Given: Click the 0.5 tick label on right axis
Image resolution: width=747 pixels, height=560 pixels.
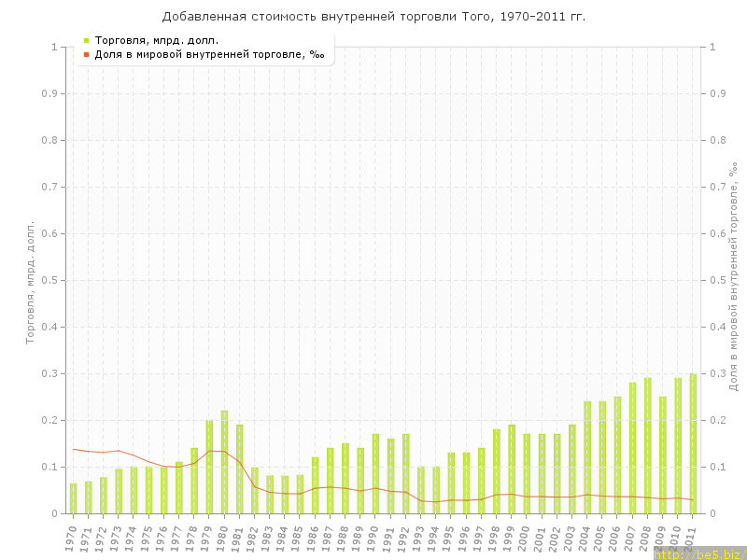Looking at the screenshot, I should click(x=719, y=280).
